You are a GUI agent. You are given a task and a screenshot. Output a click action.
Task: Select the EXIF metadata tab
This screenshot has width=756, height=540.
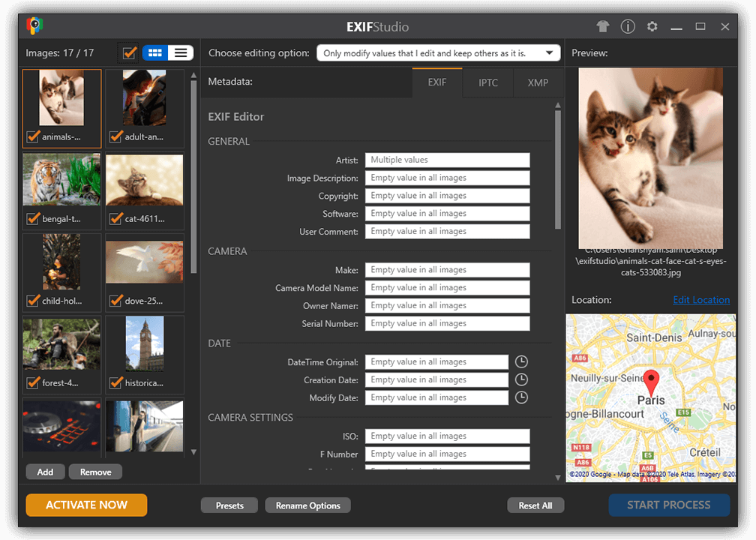pos(437,82)
